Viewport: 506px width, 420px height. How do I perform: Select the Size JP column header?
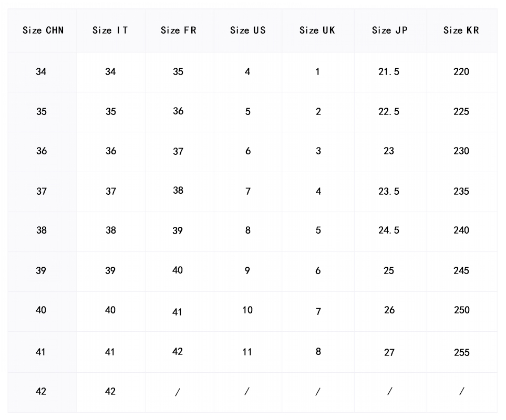[389, 30]
